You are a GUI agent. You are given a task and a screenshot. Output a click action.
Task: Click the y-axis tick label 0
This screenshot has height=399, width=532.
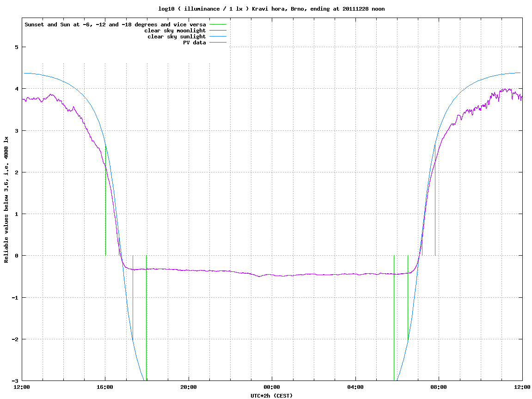(x=16, y=256)
